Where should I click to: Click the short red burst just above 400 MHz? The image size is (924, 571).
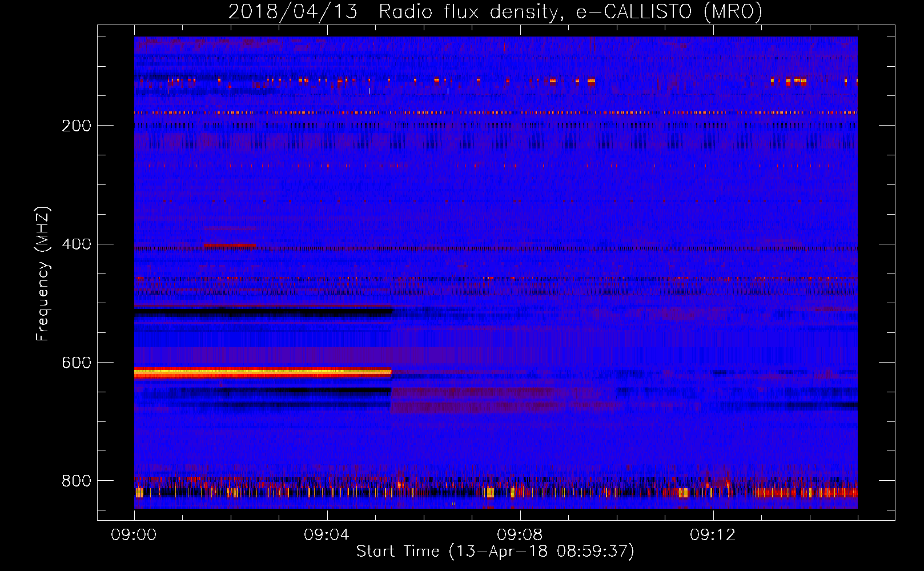tap(230, 246)
